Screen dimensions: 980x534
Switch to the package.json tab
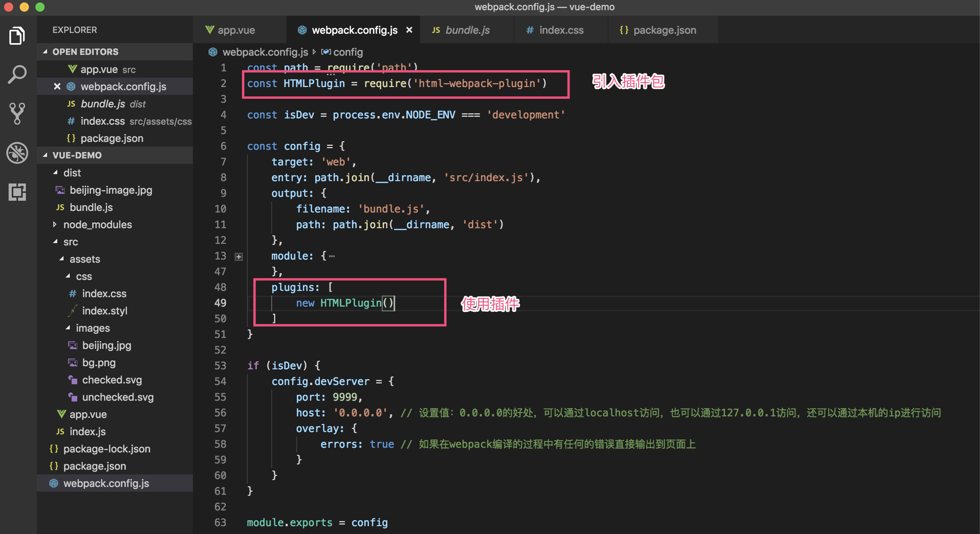(664, 30)
